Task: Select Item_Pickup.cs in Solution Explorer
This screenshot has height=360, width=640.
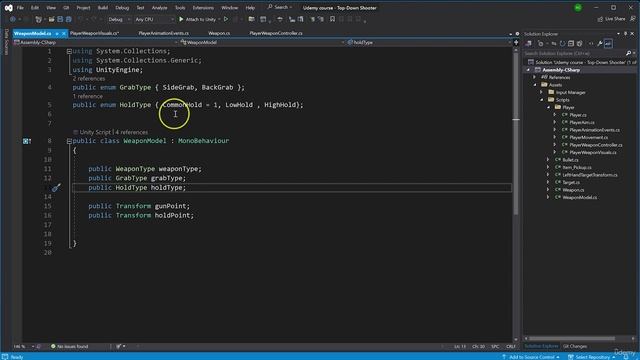Action: (x=577, y=167)
